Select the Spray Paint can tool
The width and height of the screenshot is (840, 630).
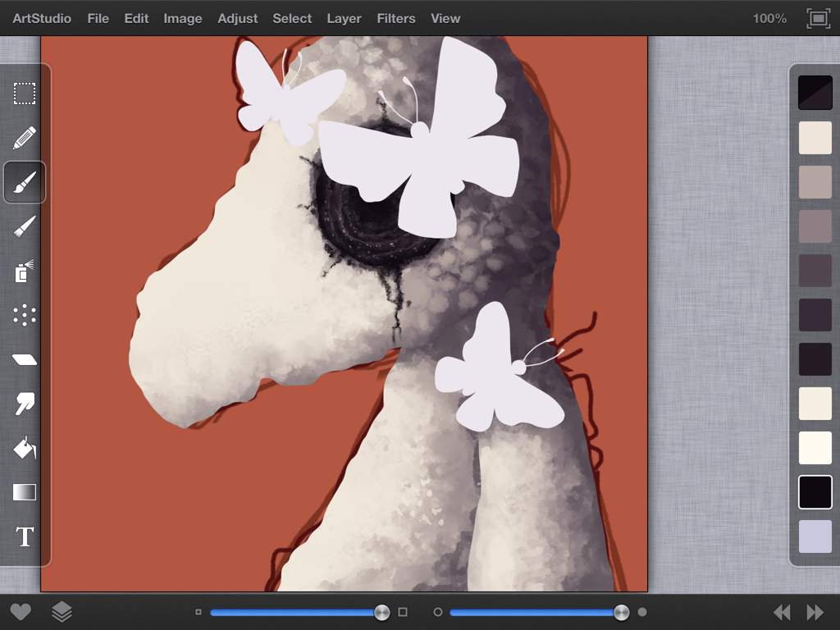(x=25, y=271)
